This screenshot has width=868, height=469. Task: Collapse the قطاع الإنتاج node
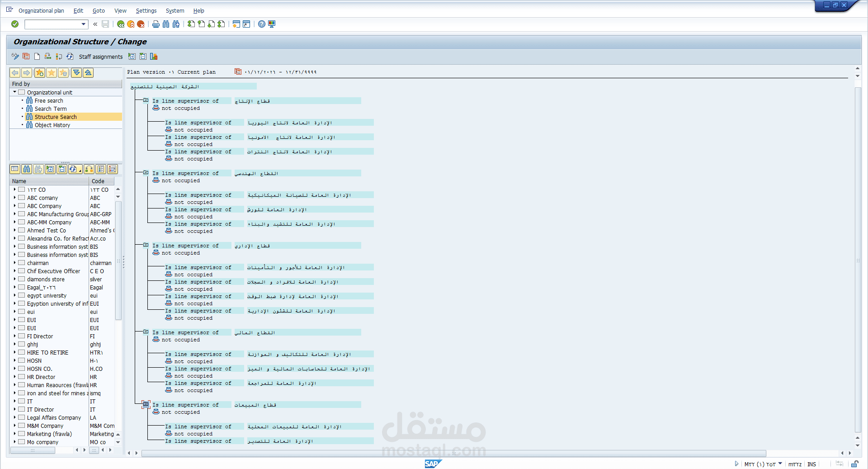click(x=146, y=100)
